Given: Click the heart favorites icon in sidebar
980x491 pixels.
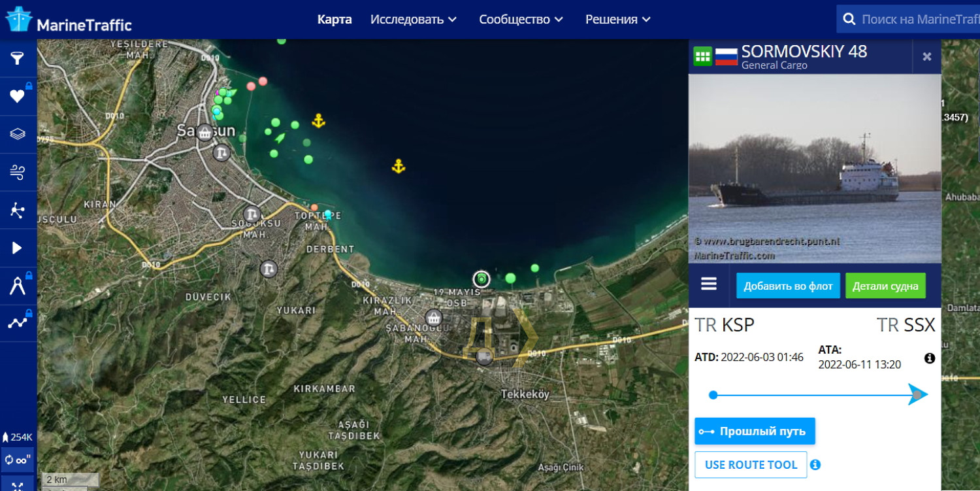Looking at the screenshot, I should click(17, 97).
